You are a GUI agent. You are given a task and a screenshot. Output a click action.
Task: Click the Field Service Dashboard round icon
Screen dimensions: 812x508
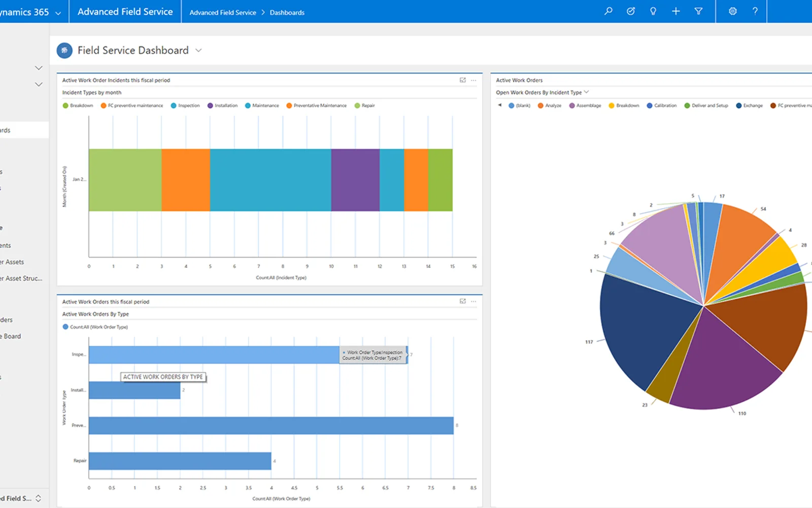[x=64, y=50]
